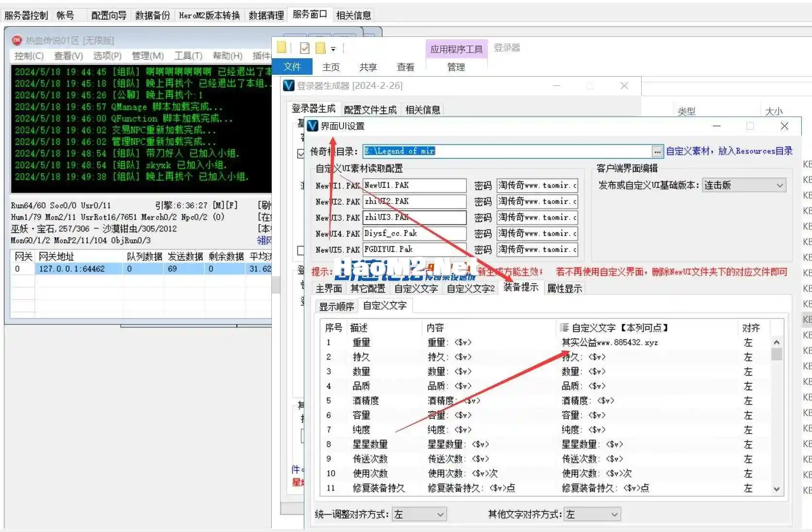The width and height of the screenshot is (812, 532).
Task: Open the 显示顺序 sub-tab
Action: coord(336,307)
